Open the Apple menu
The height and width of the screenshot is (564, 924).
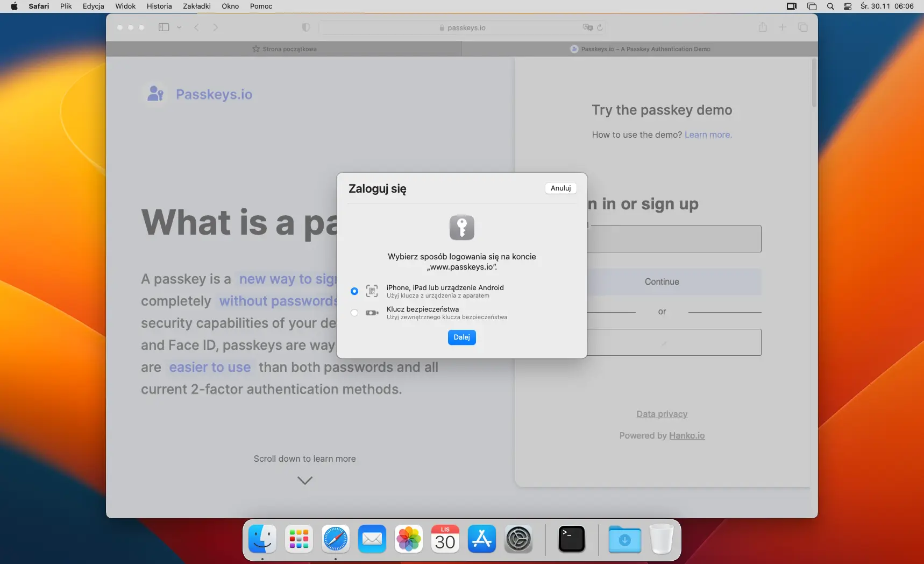point(14,6)
